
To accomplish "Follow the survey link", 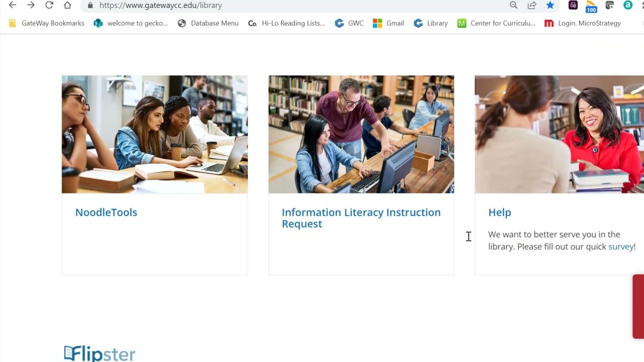I will (x=620, y=246).
